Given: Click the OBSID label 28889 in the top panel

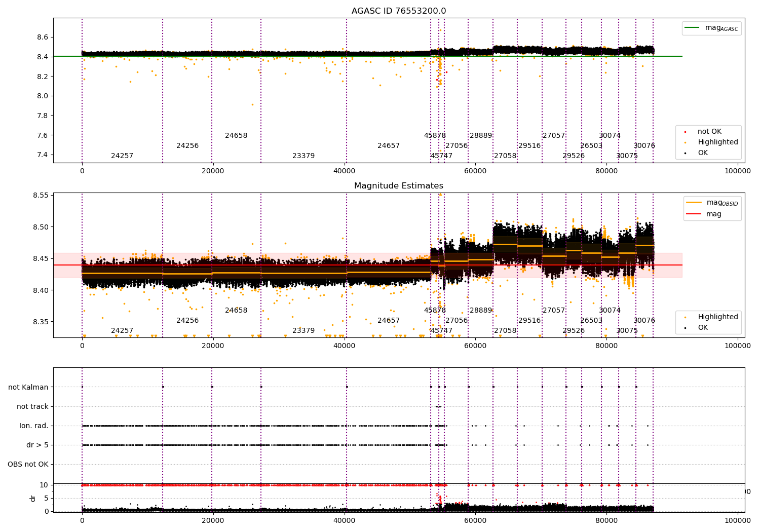Looking at the screenshot, I should [x=481, y=136].
